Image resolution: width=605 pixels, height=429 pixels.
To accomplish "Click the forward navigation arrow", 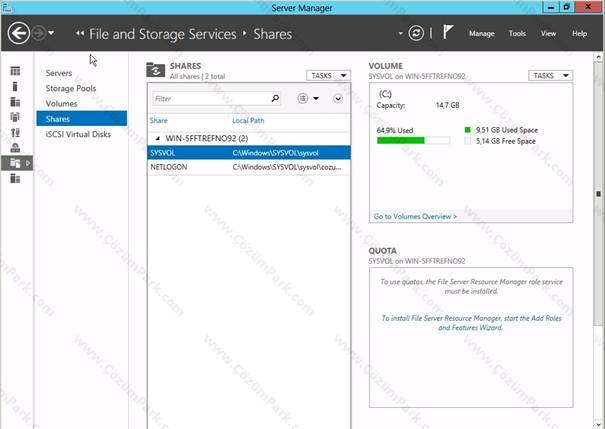I will pos(39,34).
